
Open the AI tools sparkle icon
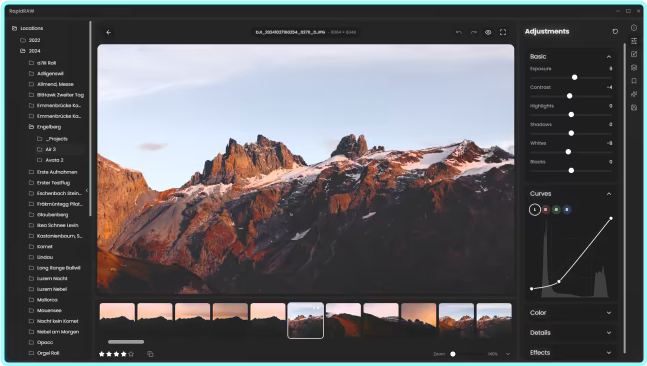click(634, 94)
